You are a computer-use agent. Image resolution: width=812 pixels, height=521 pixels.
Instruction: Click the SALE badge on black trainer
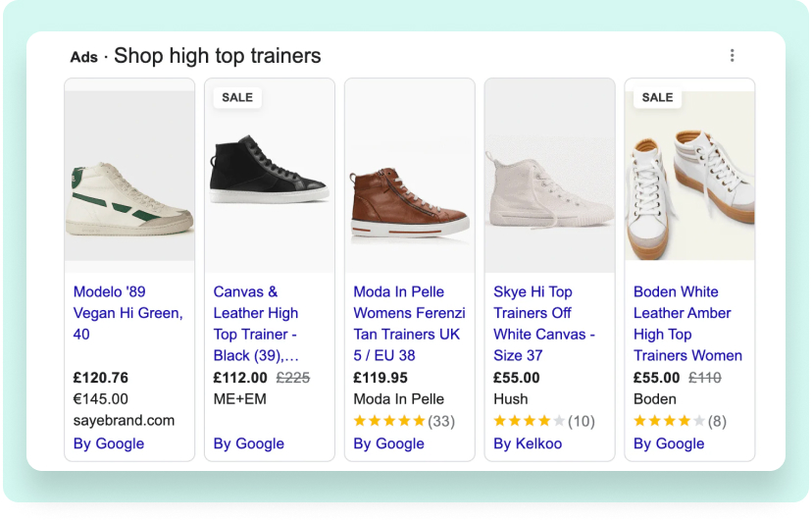coord(237,97)
